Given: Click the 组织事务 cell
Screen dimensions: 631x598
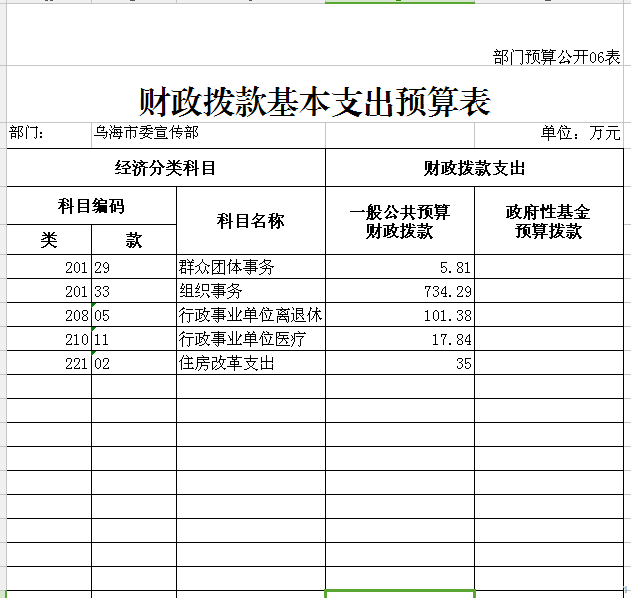Looking at the screenshot, I should 251,291.
